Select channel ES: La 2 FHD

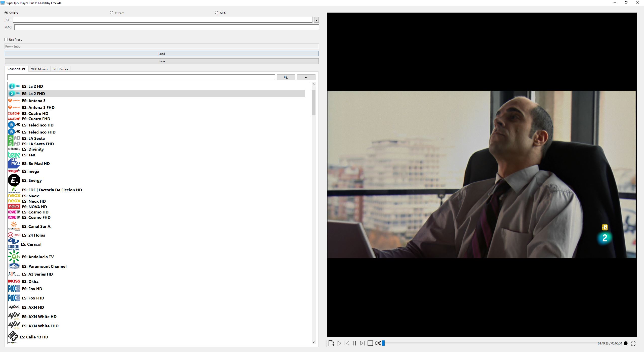click(156, 94)
